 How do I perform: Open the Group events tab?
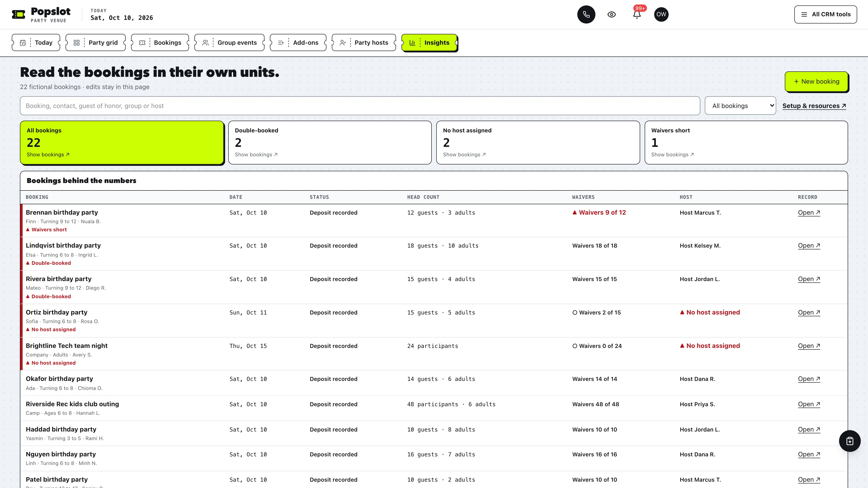[229, 42]
